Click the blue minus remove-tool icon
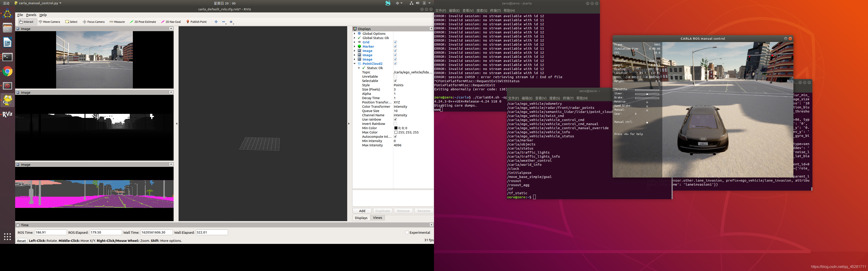 click(x=224, y=22)
